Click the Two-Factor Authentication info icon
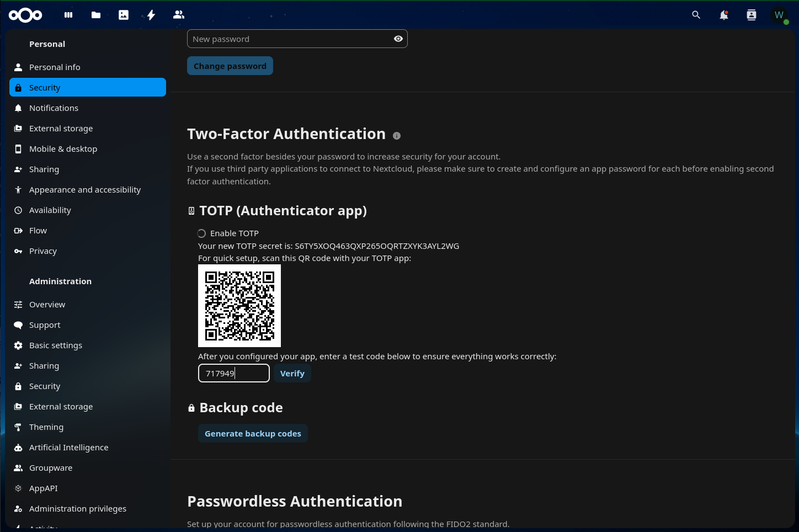The height and width of the screenshot is (532, 799). click(x=397, y=136)
